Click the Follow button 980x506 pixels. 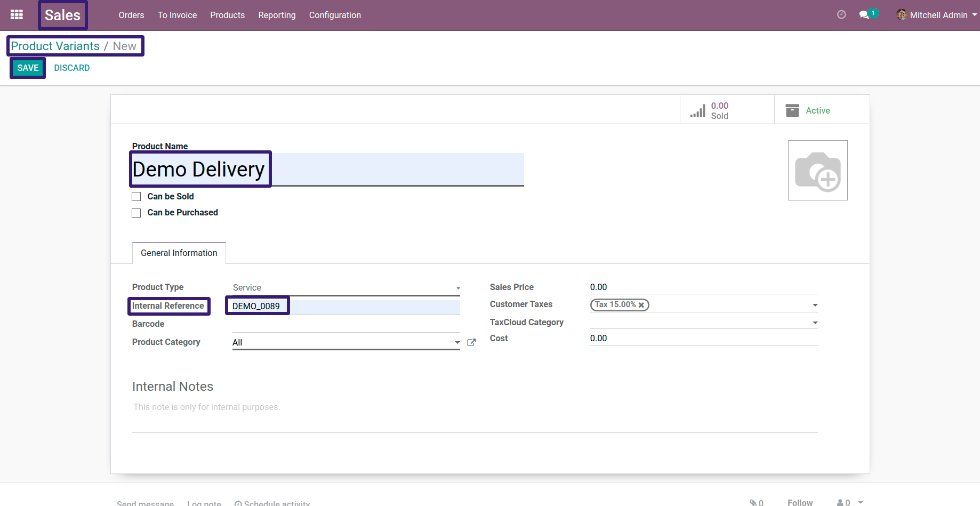coord(800,502)
